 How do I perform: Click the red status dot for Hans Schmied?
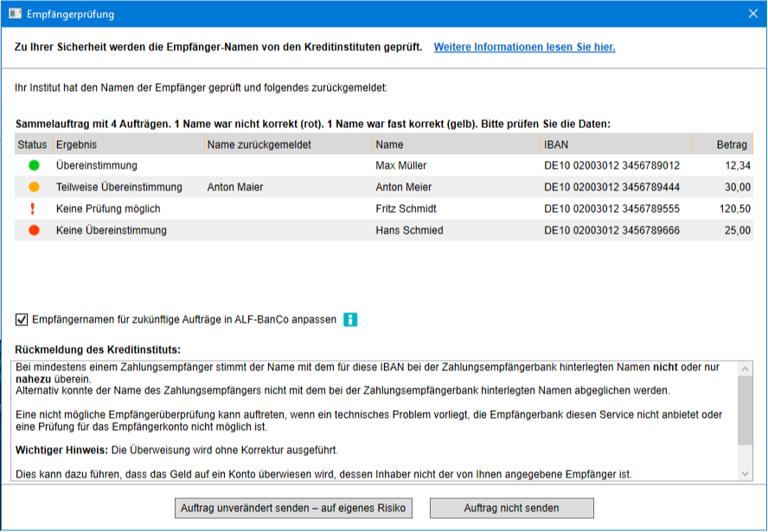(34, 230)
